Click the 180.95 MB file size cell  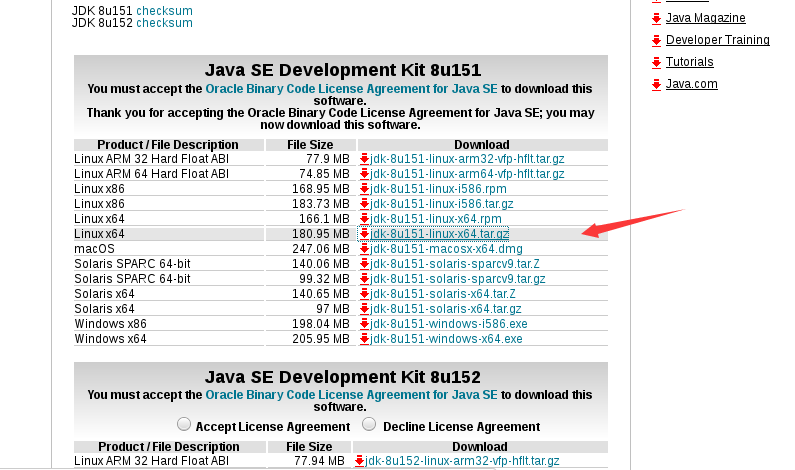(x=311, y=234)
